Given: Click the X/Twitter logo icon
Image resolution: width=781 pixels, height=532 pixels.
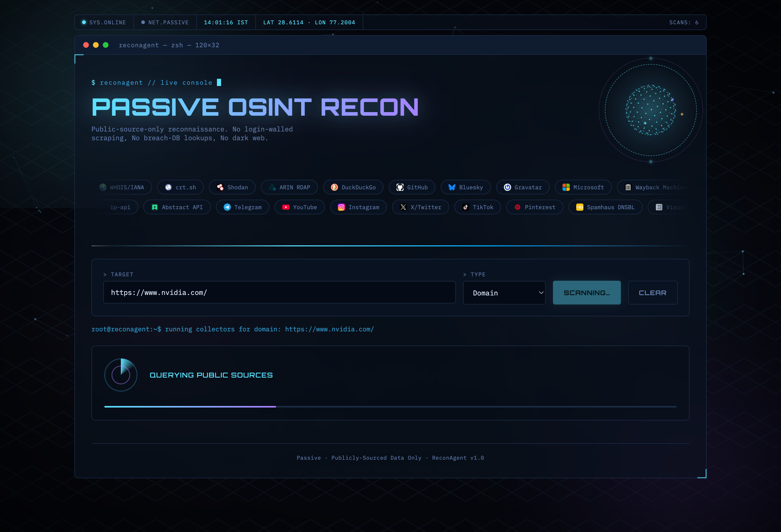Looking at the screenshot, I should [403, 207].
